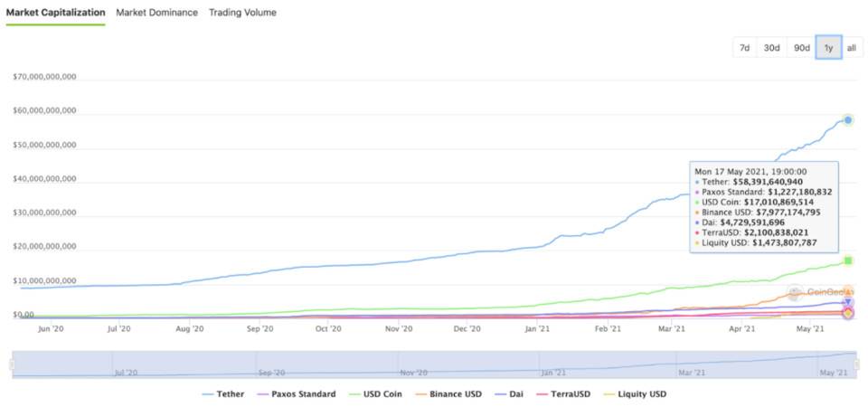868x407 pixels.
Task: Click the right navigator range handle
Action: click(x=857, y=364)
